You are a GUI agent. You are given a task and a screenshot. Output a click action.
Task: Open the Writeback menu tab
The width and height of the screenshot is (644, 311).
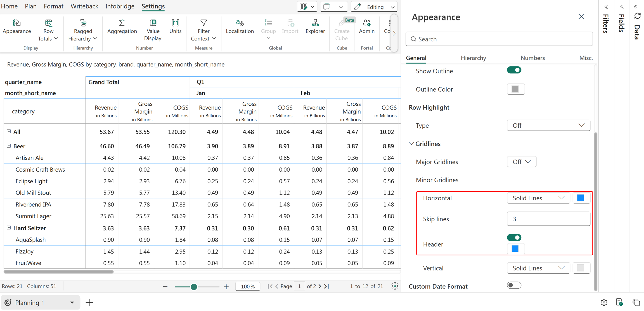84,6
